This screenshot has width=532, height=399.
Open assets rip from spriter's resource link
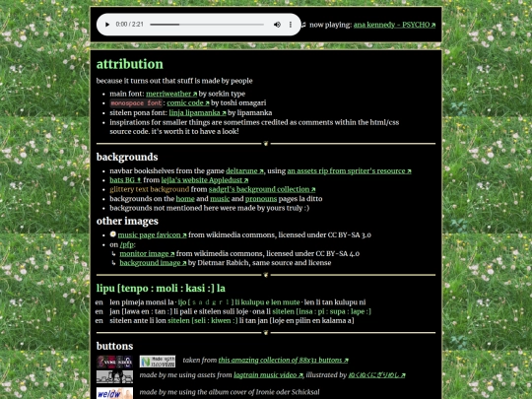[349, 171]
